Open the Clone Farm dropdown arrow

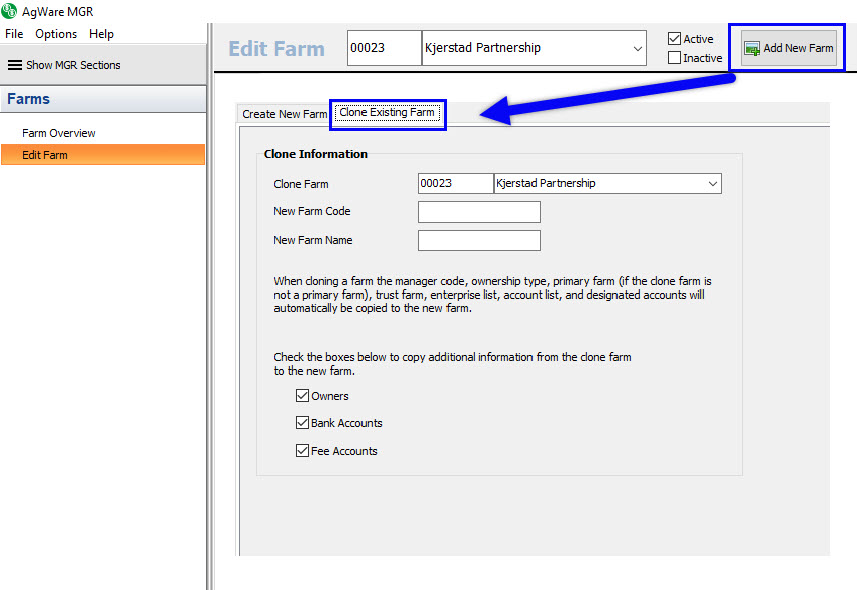[x=712, y=184]
